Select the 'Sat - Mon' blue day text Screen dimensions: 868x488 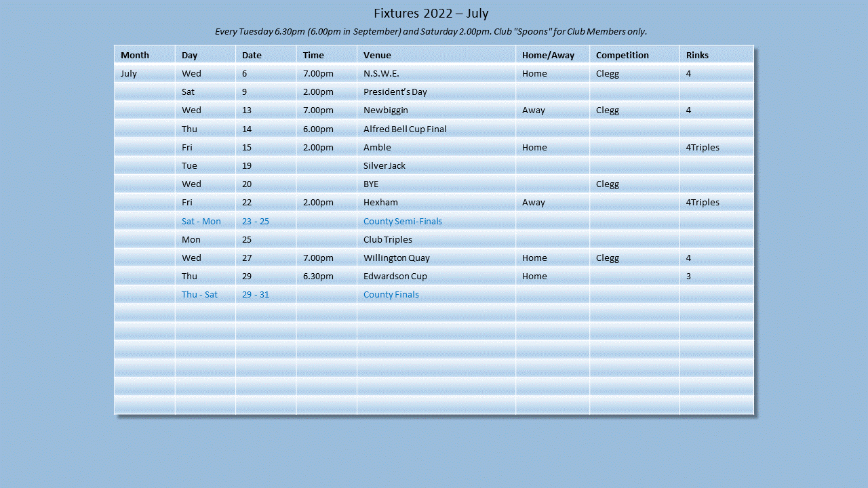pos(201,221)
